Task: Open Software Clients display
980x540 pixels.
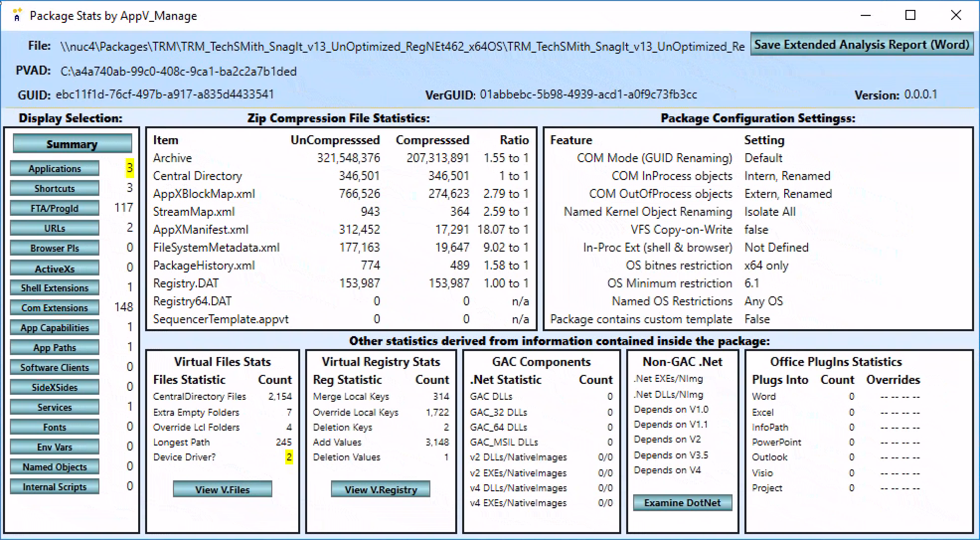Action: pyautogui.click(x=55, y=367)
